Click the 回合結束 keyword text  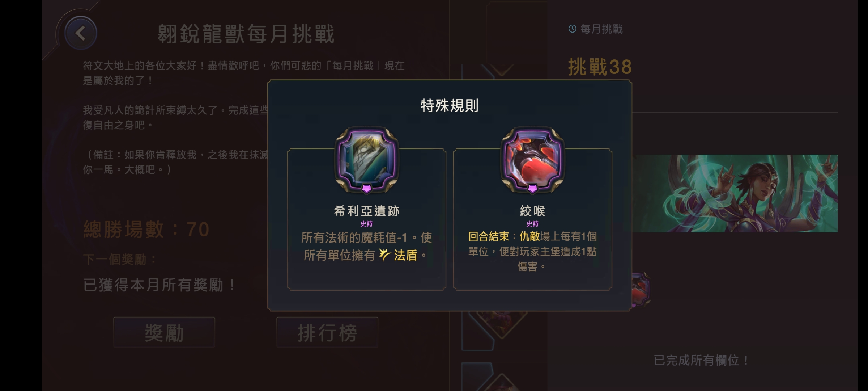(x=489, y=236)
